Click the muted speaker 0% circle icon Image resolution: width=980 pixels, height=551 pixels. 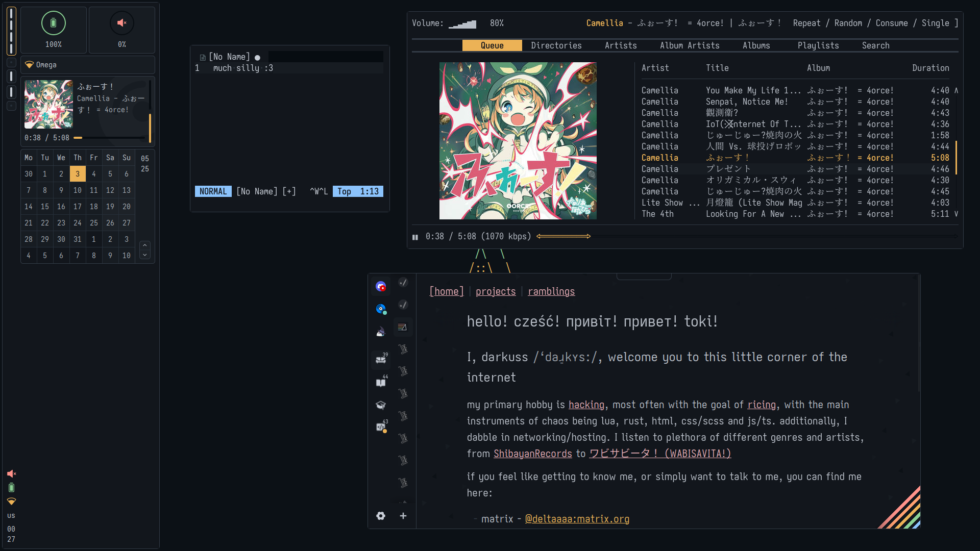(122, 23)
